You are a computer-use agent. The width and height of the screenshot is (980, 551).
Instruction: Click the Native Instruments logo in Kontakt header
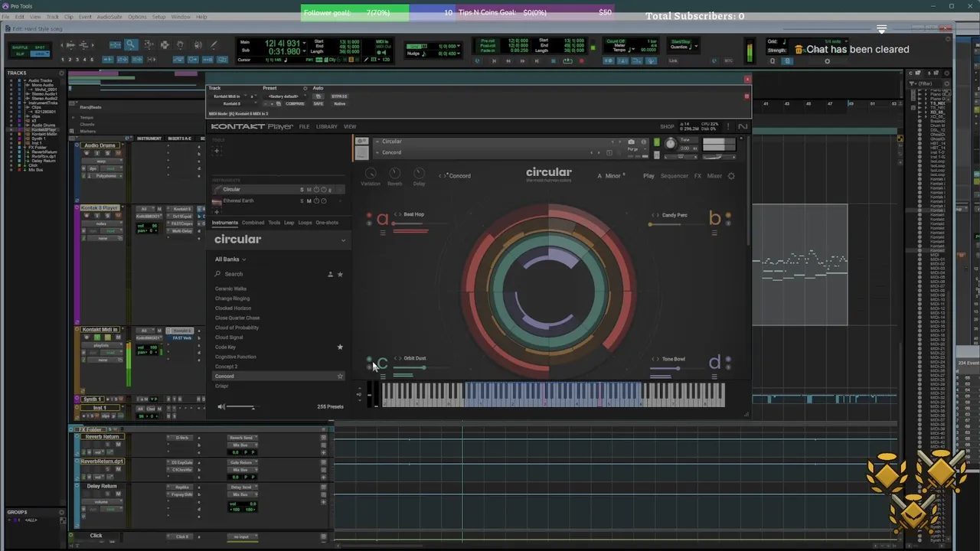742,126
